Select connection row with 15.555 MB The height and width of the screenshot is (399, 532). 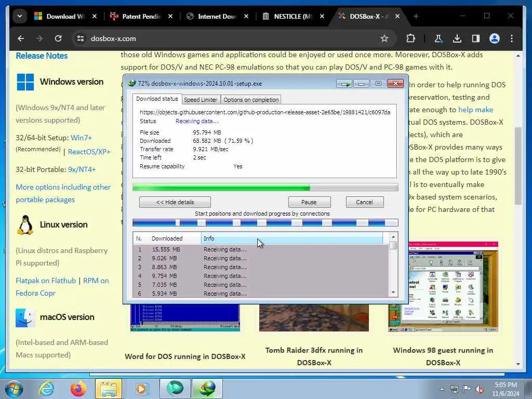[x=261, y=249]
